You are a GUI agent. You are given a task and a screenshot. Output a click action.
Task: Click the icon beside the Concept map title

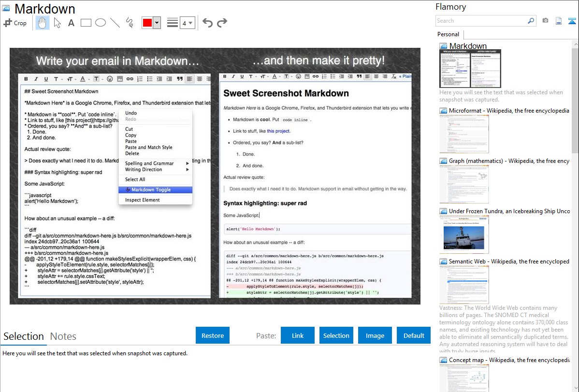click(x=443, y=360)
